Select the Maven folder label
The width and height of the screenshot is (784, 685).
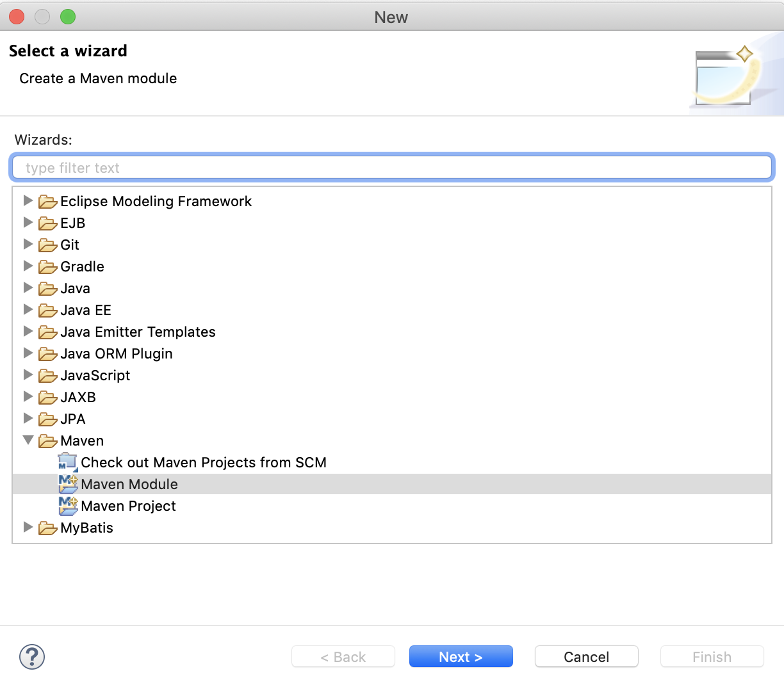[82, 440]
